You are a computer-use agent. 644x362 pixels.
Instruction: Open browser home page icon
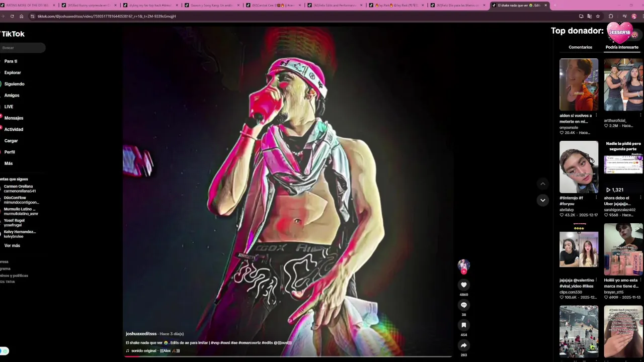[x=21, y=16]
